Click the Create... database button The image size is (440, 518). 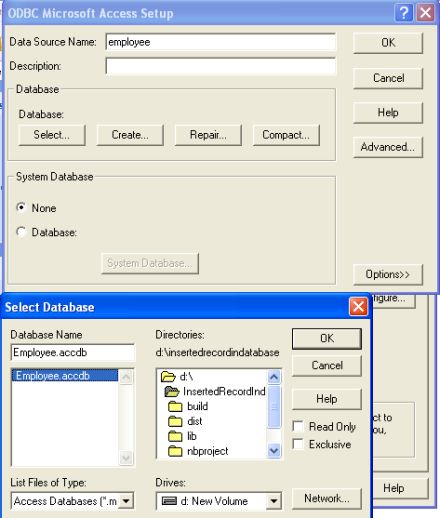click(130, 135)
